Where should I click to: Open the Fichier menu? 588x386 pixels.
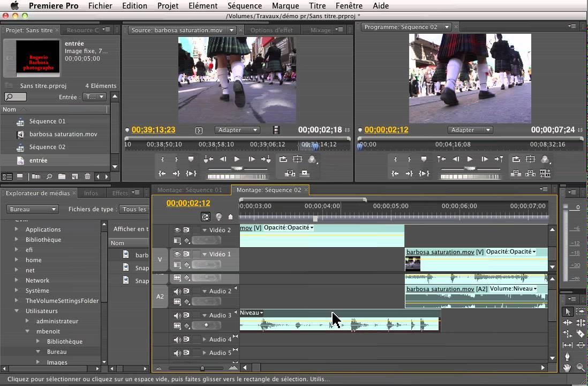100,6
